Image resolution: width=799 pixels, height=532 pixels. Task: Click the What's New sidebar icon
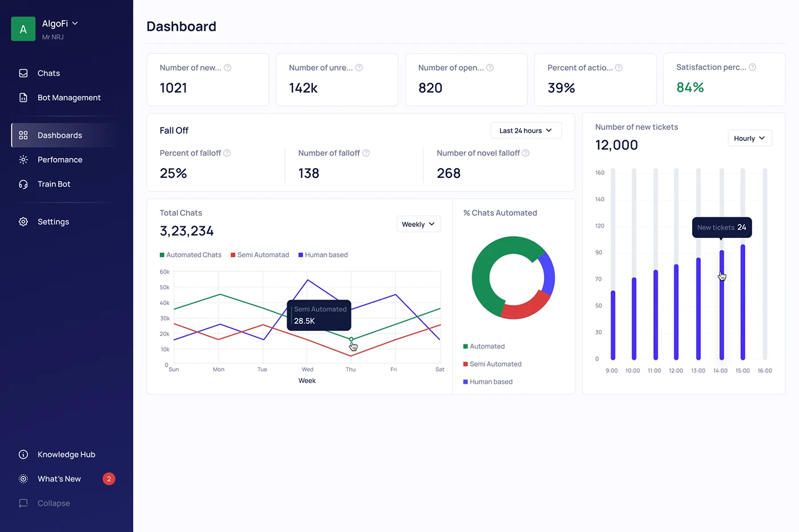(x=23, y=479)
